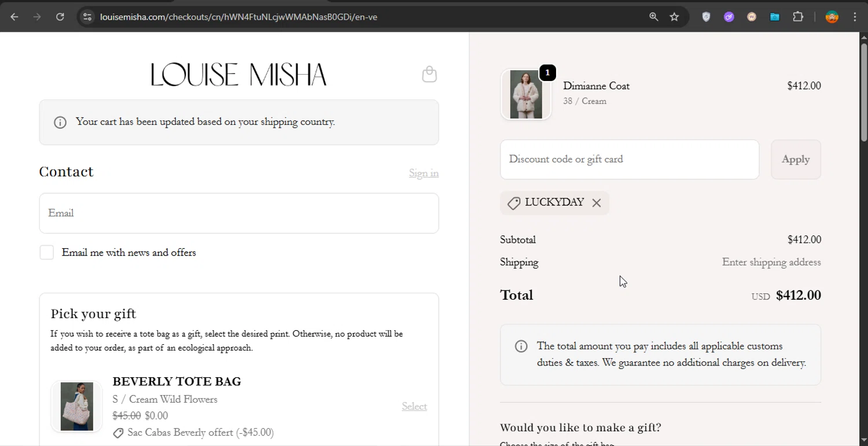868x446 pixels.
Task: Click the Pick your gift heading
Action: pyautogui.click(x=93, y=314)
